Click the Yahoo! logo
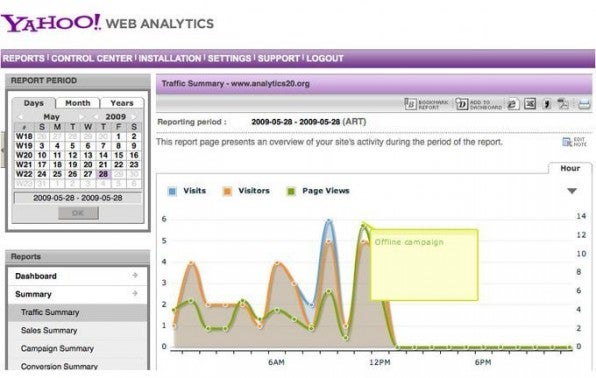Image resolution: width=596 pixels, height=378 pixels. point(51,23)
